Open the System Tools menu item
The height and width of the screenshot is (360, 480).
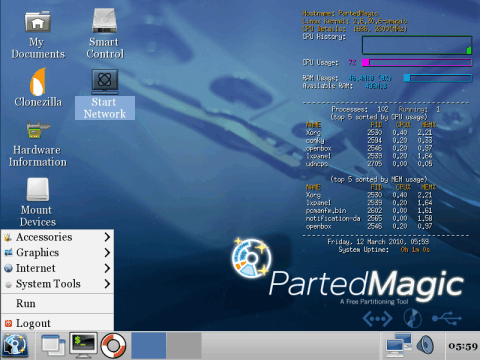pos(57,284)
